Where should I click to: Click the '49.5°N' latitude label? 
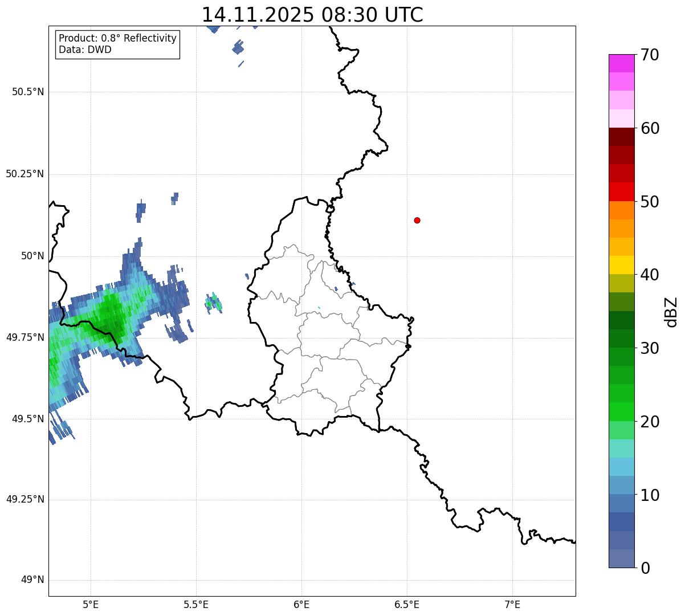coord(28,419)
